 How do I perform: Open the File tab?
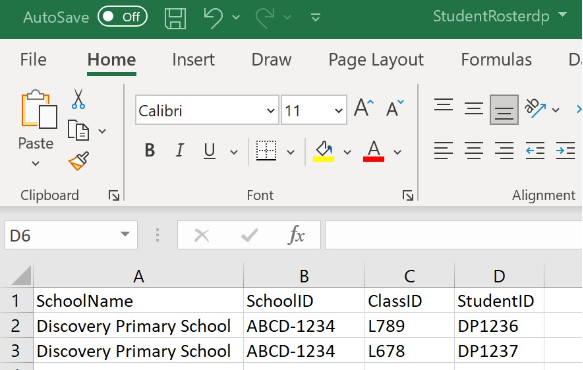[x=33, y=59]
